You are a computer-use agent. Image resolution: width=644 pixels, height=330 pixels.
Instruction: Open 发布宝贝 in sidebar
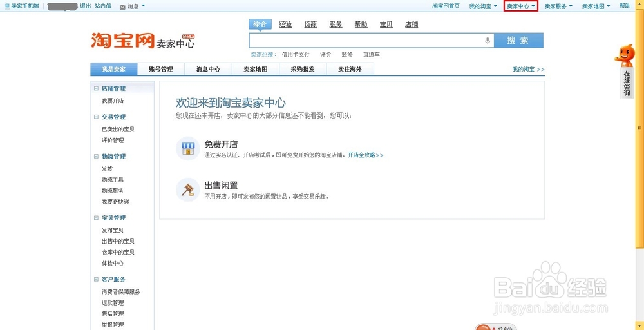[113, 231]
